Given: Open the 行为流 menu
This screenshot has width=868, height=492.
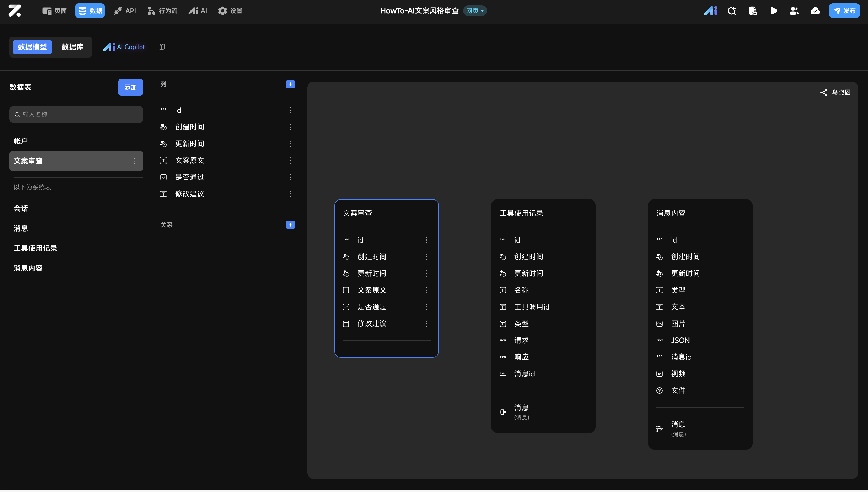Looking at the screenshot, I should (x=163, y=11).
